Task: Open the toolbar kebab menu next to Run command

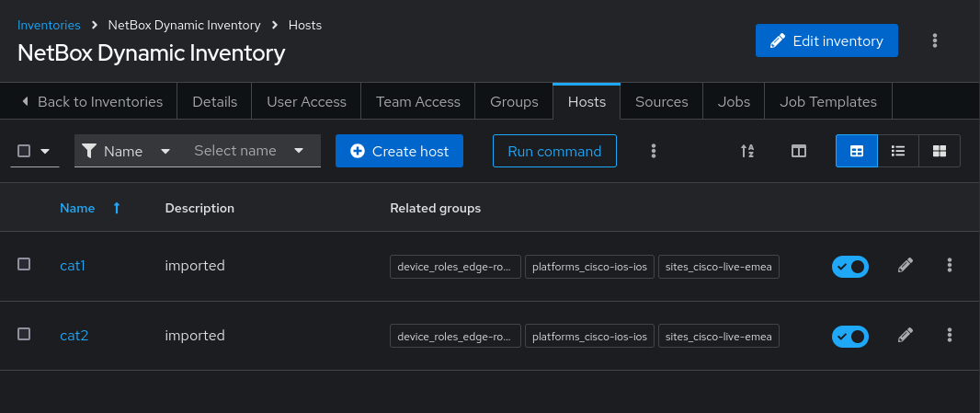Action: 653,151
